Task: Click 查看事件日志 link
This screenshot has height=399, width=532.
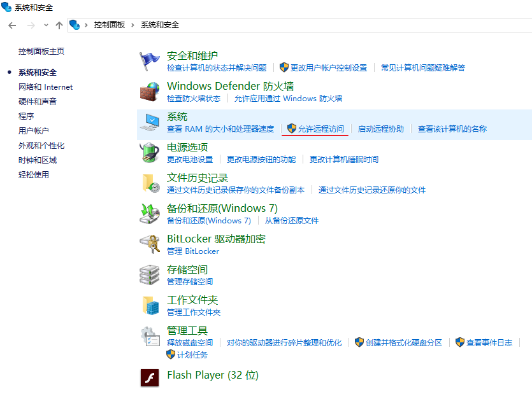Action: point(489,343)
